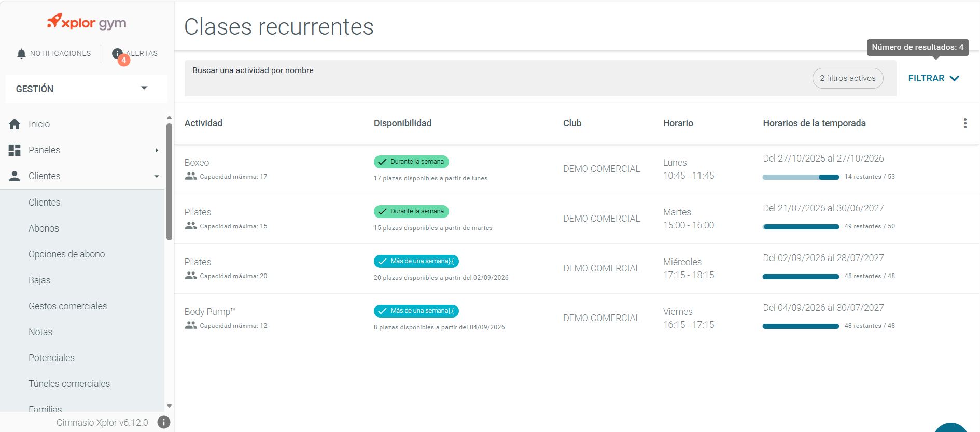980x432 pixels.
Task: Open the table options kebab menu
Action: pos(965,123)
